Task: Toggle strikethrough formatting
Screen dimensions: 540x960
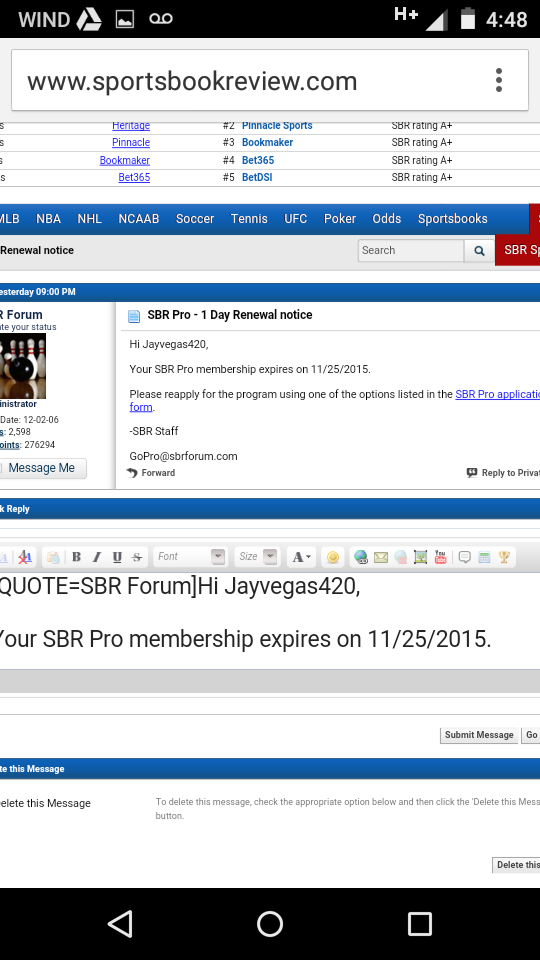Action: click(137, 557)
